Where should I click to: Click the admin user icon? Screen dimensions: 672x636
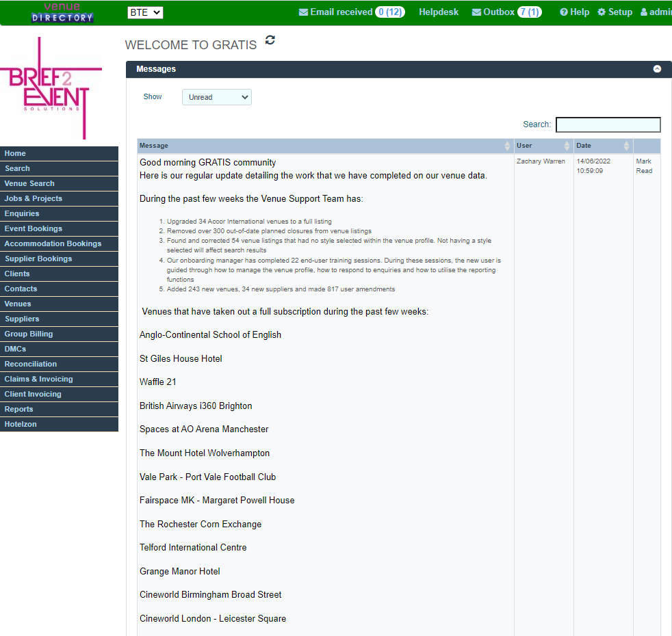point(644,12)
